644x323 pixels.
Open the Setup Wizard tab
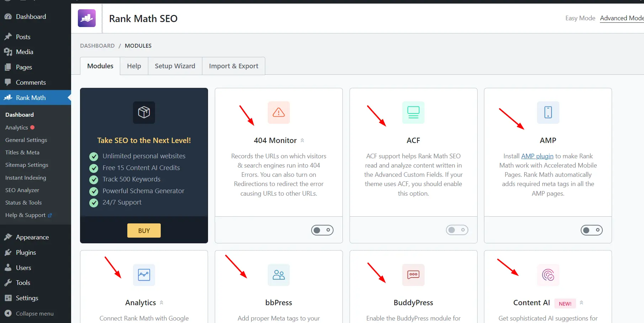click(175, 66)
